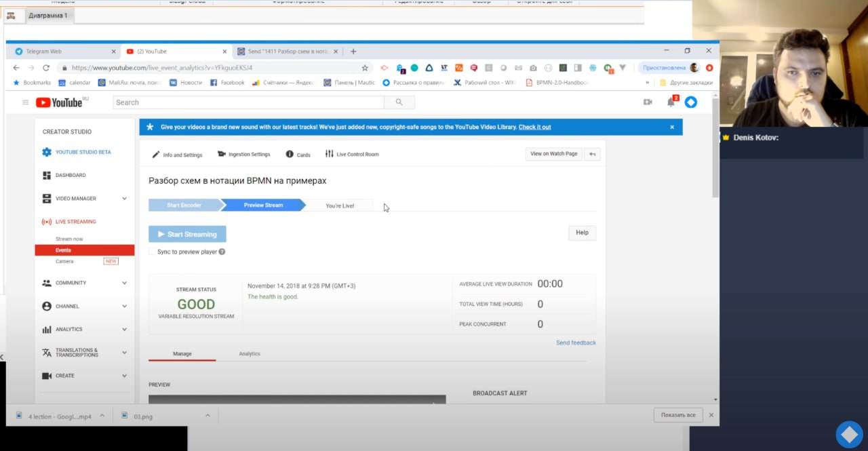Open Camera under Live Streaming
The height and width of the screenshot is (451, 868).
tap(64, 261)
